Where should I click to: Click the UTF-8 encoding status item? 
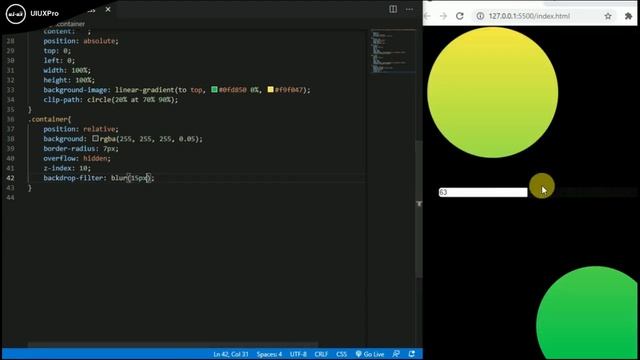pos(298,354)
